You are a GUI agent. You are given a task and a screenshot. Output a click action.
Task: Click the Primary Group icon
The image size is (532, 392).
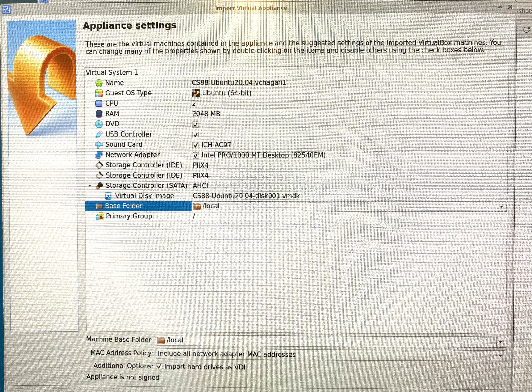click(x=100, y=216)
